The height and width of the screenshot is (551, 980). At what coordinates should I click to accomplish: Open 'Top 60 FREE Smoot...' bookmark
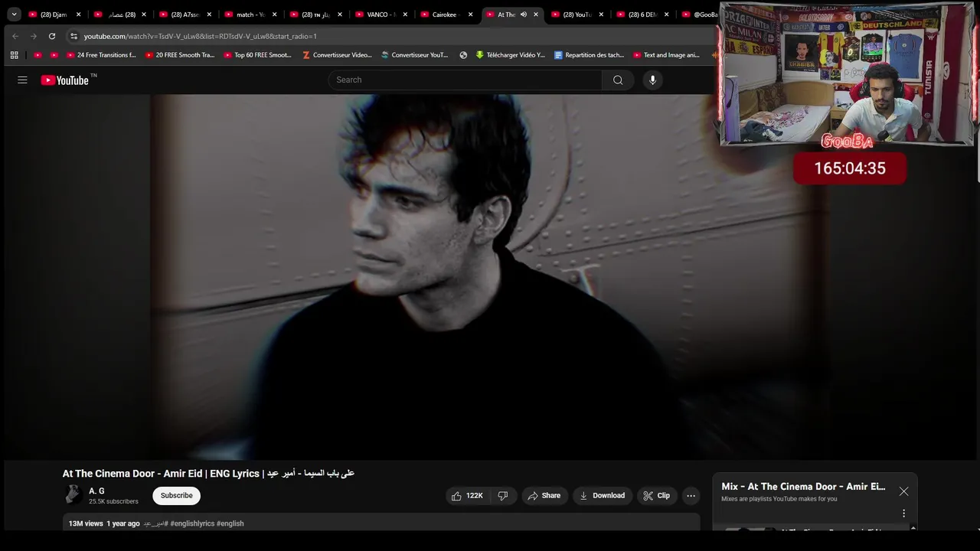click(x=258, y=55)
